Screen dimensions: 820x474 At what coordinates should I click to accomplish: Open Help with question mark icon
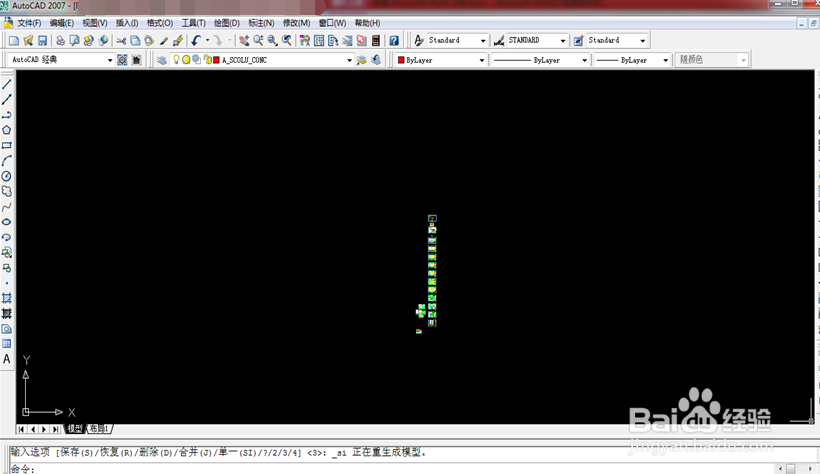click(x=394, y=40)
